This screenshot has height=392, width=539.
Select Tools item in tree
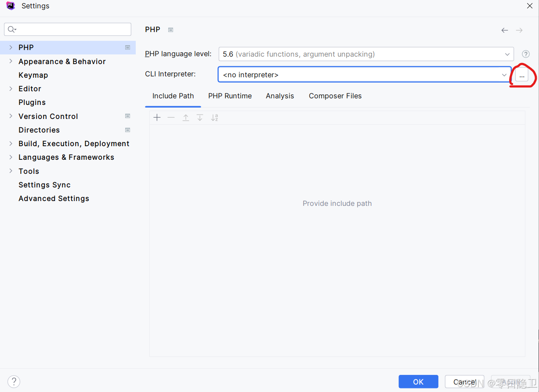[x=29, y=171]
